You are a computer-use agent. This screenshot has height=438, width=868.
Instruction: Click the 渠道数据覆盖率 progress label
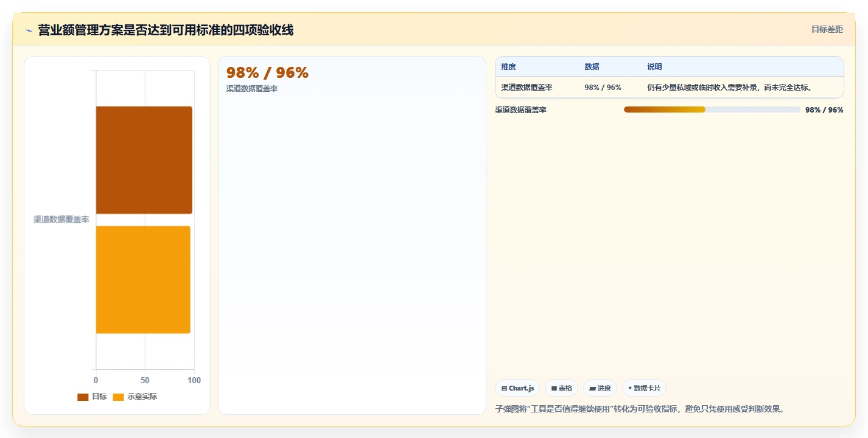pos(520,110)
